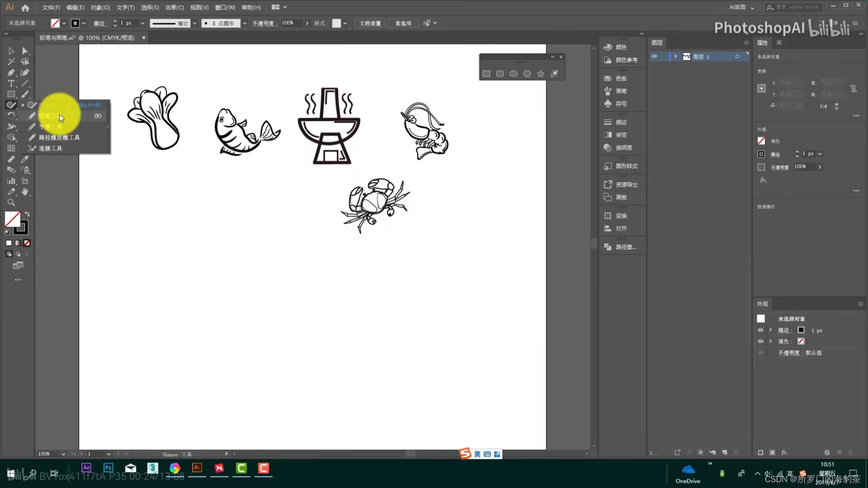This screenshot has height=488, width=868.
Task: Select the Rectangle tool in toolbar
Action: pos(11,94)
